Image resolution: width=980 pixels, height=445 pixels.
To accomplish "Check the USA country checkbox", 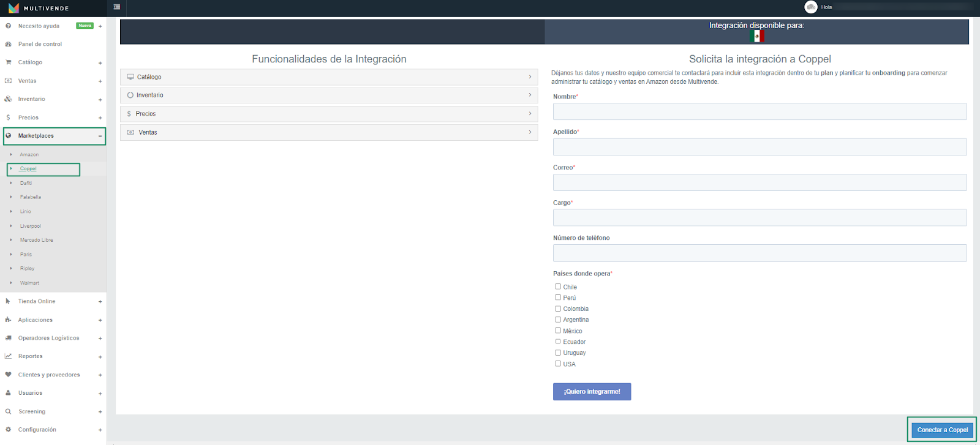I will click(558, 364).
